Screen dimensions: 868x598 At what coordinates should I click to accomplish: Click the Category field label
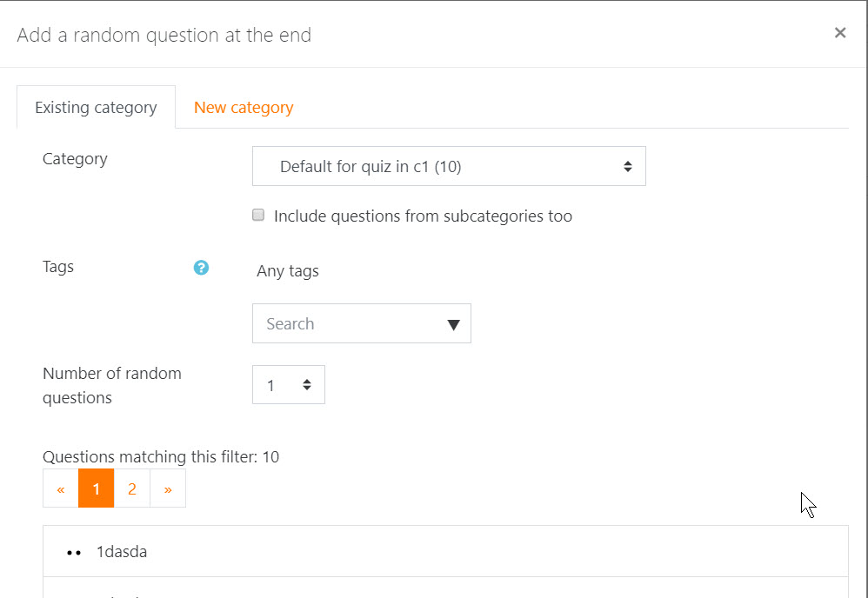point(75,159)
